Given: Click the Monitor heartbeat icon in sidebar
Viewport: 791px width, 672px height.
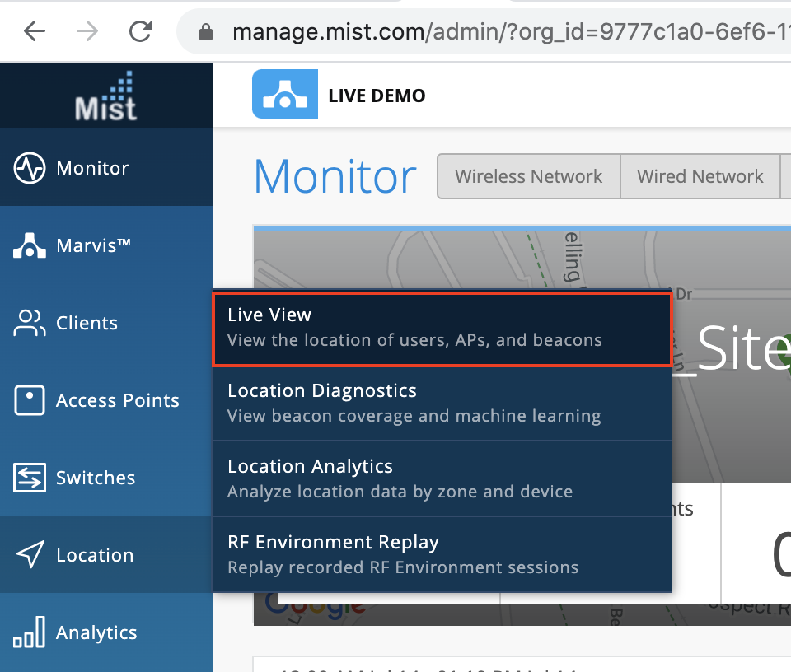Looking at the screenshot, I should 30,168.
